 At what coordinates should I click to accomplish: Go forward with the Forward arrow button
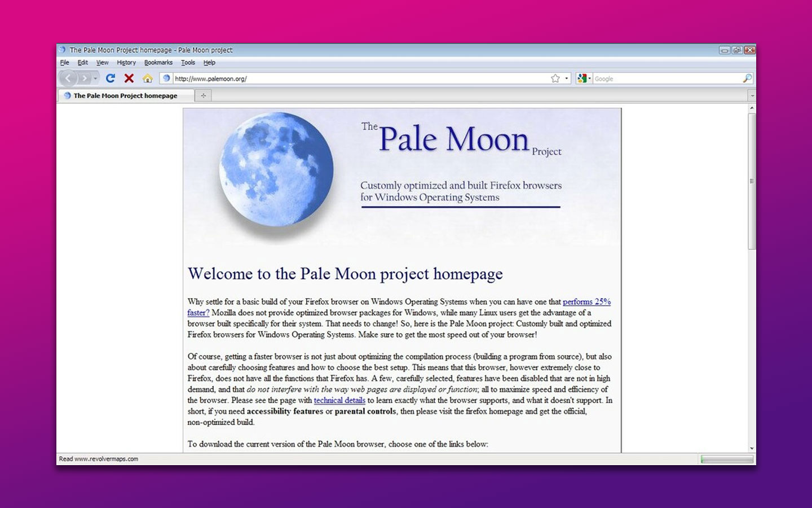point(84,78)
